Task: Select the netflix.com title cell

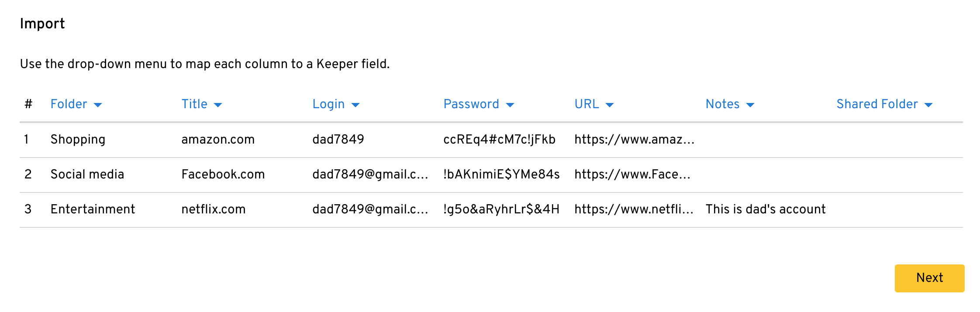Action: point(214,209)
